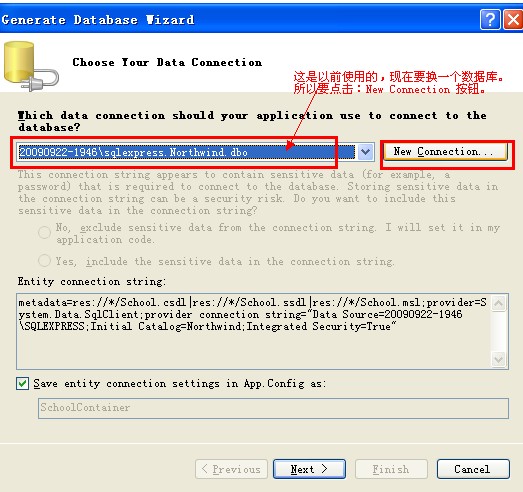Click the New Connection button

(445, 152)
